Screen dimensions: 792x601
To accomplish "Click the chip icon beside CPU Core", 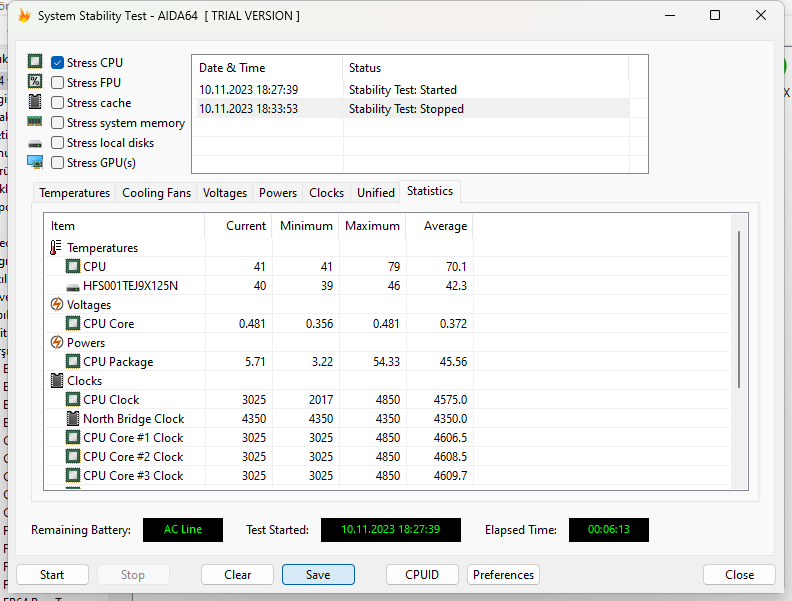I will [x=73, y=323].
